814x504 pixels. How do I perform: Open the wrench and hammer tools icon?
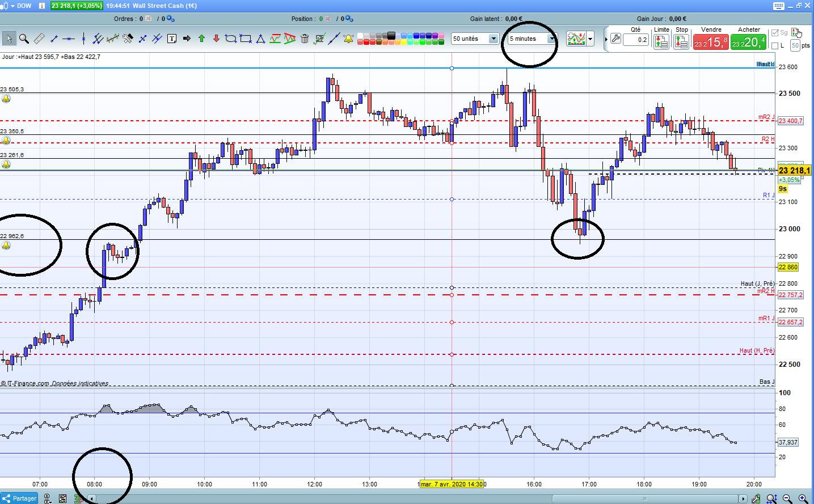[x=128, y=39]
